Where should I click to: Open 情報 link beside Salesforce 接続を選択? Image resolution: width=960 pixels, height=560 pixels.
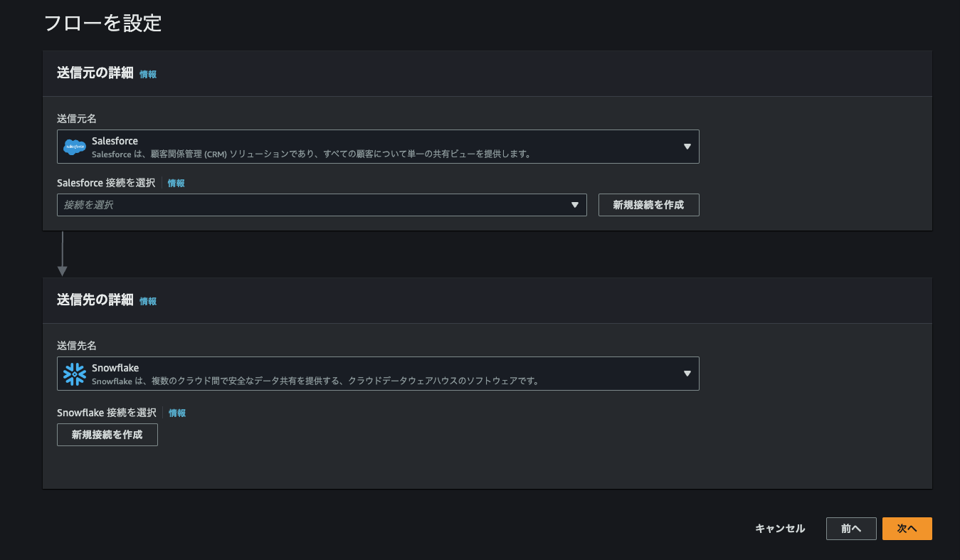(x=176, y=183)
